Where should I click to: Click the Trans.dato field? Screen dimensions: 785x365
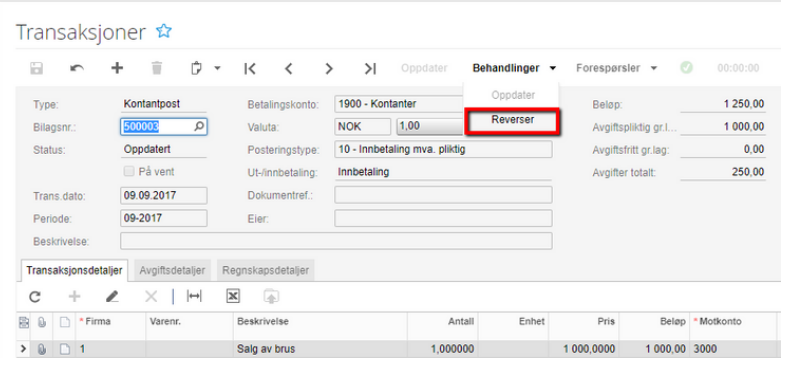click(x=164, y=195)
